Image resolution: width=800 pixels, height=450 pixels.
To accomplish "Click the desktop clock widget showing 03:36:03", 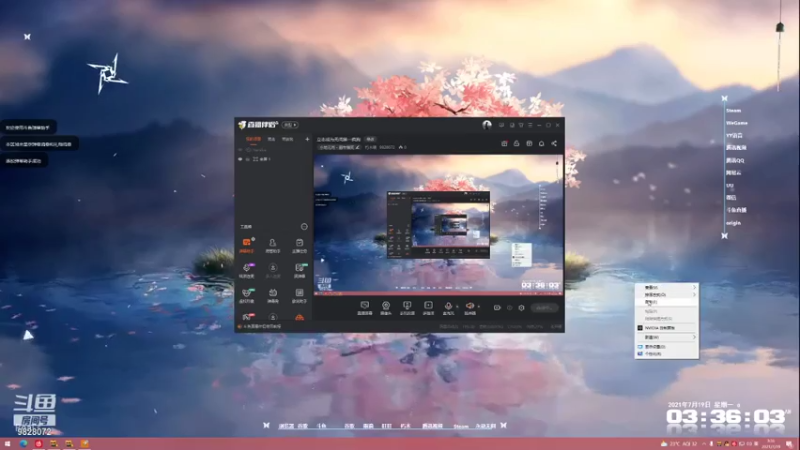I will coord(727,417).
